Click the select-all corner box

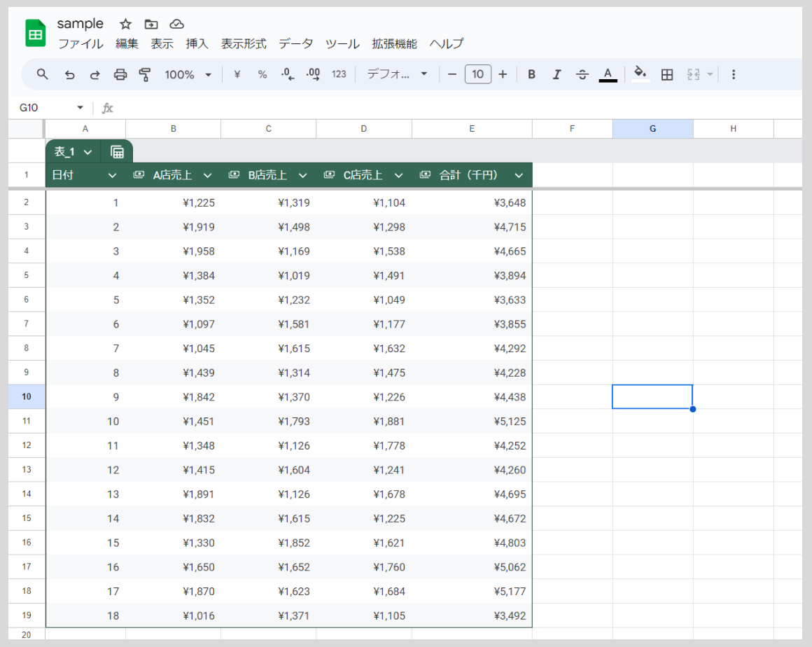(x=27, y=129)
